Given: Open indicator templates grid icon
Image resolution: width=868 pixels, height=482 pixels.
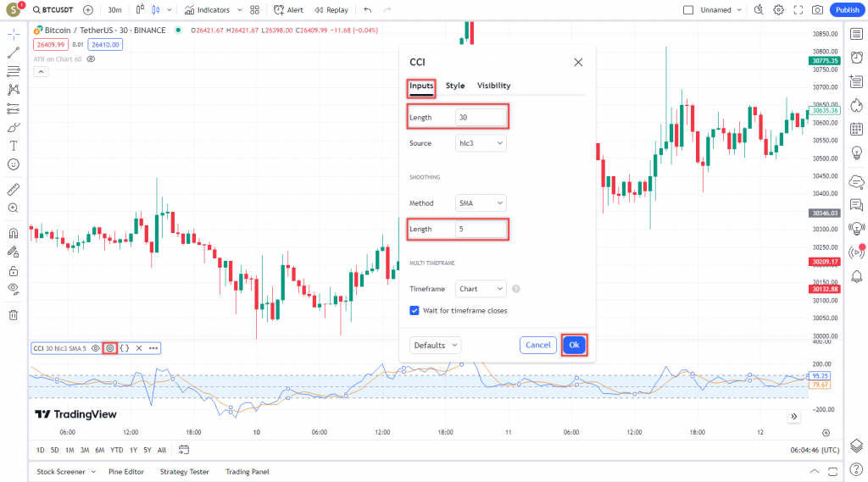Looking at the screenshot, I should click(254, 10).
